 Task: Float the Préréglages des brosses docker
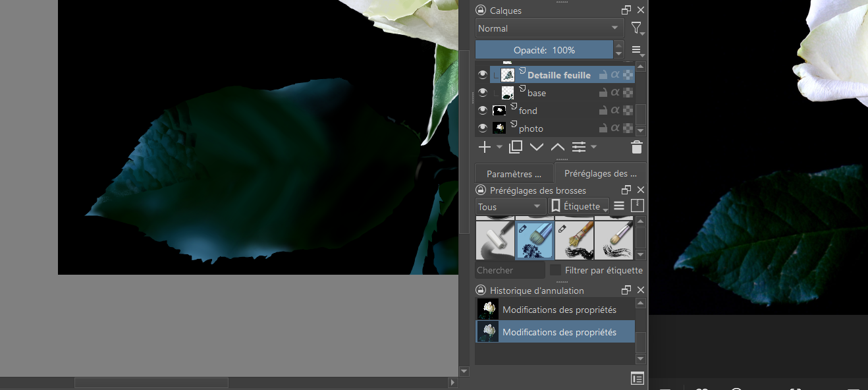pyautogui.click(x=626, y=190)
